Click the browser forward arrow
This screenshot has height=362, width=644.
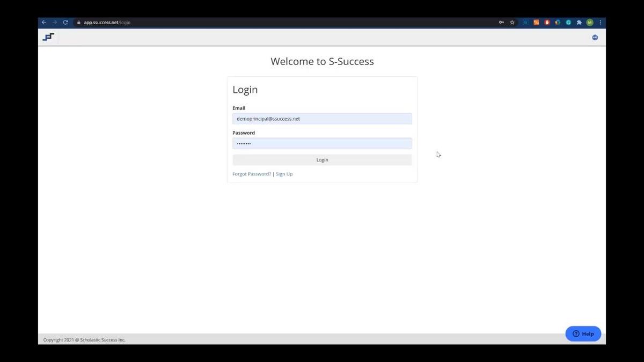click(55, 23)
